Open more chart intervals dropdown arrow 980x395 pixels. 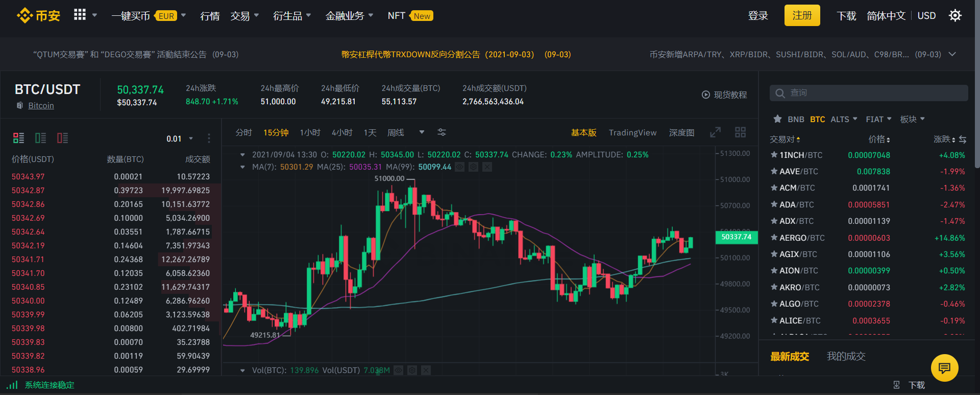coord(422,132)
